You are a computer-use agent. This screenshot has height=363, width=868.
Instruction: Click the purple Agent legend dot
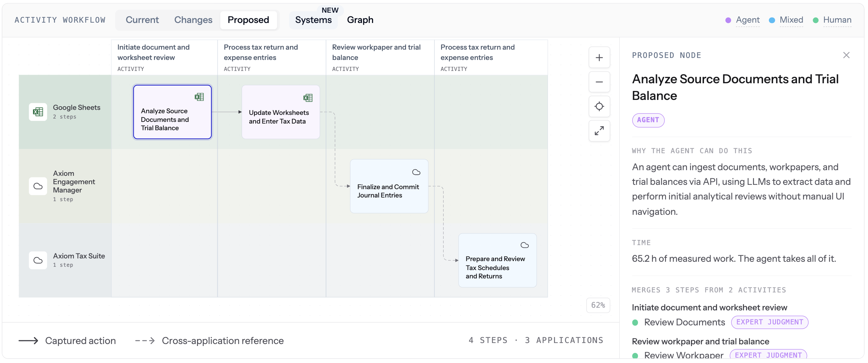click(x=728, y=20)
